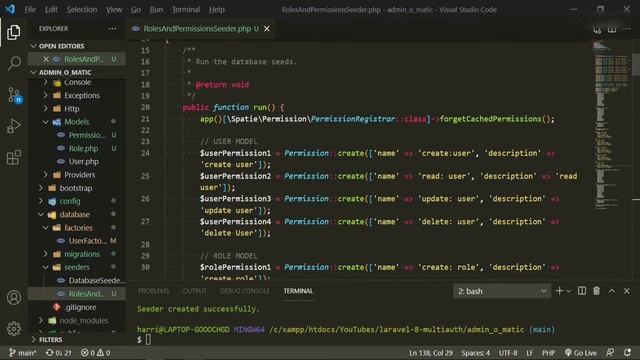This screenshot has width=640, height=360.
Task: Switch to the Problems panel tab
Action: 153,291
